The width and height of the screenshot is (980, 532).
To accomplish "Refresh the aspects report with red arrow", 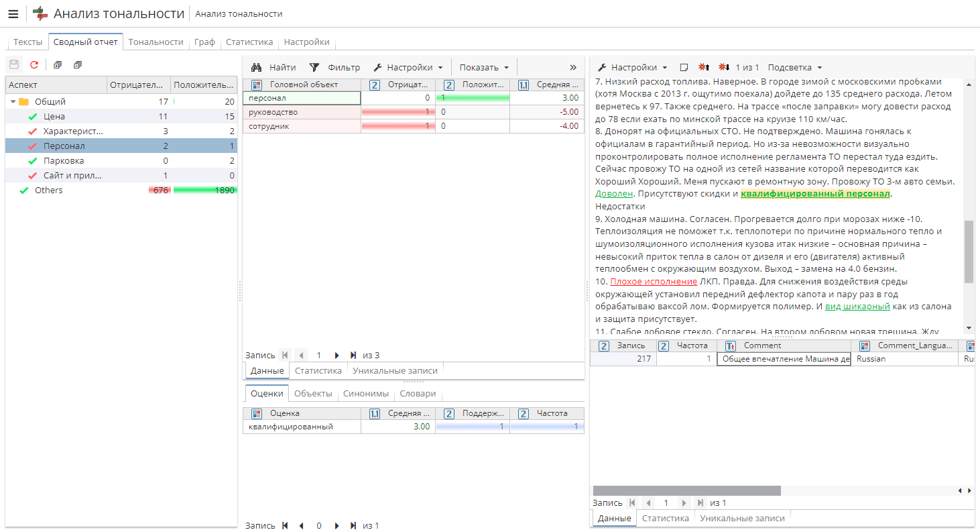I will click(x=34, y=65).
